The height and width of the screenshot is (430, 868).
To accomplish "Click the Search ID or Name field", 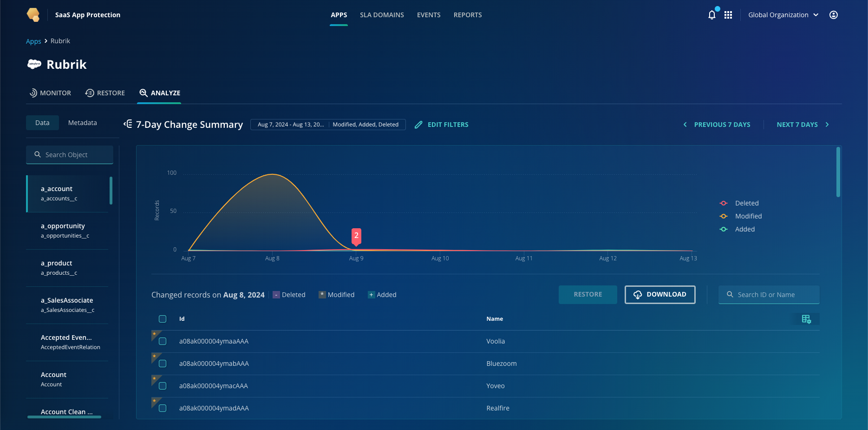I will tap(769, 294).
